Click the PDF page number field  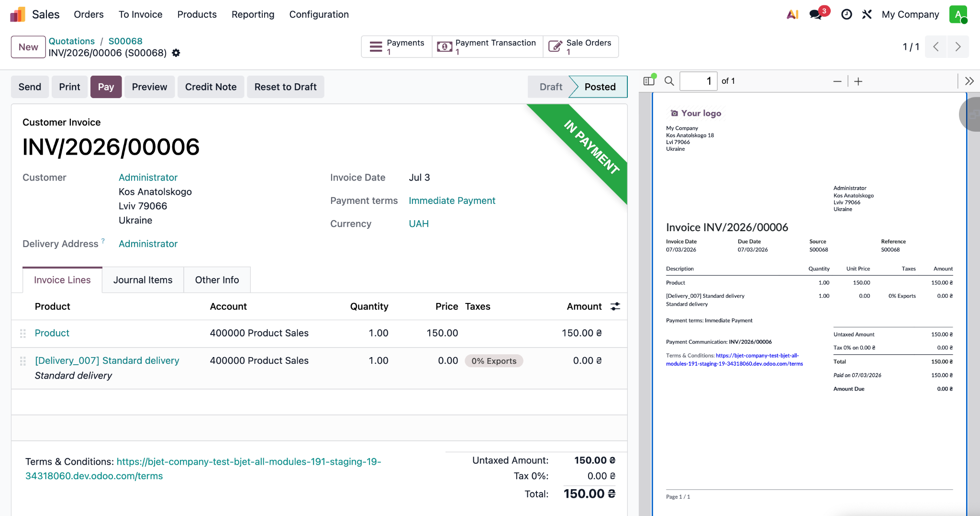pyautogui.click(x=698, y=81)
